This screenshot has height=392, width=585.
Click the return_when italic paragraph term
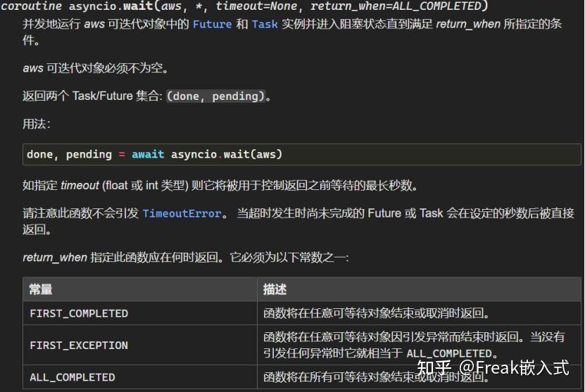pos(55,258)
